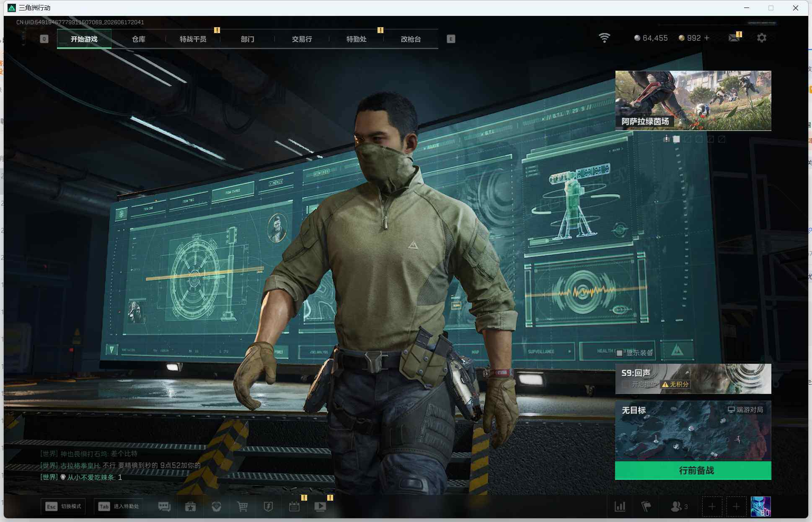Open the gem collection icon
Viewport: 812px width, 522px height.
click(x=216, y=507)
